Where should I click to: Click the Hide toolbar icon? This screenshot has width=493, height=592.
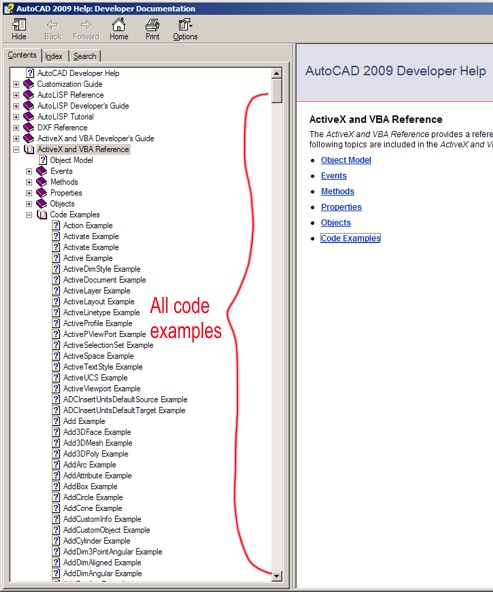tap(19, 25)
